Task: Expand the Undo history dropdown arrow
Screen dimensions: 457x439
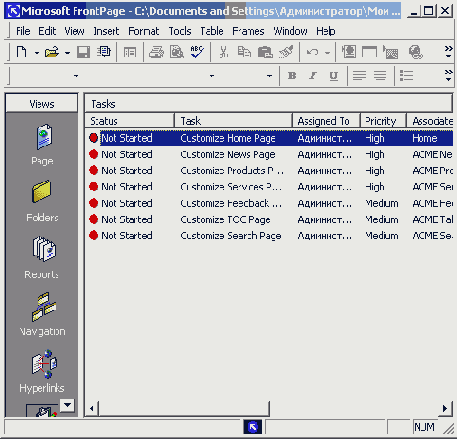Action: (327, 53)
